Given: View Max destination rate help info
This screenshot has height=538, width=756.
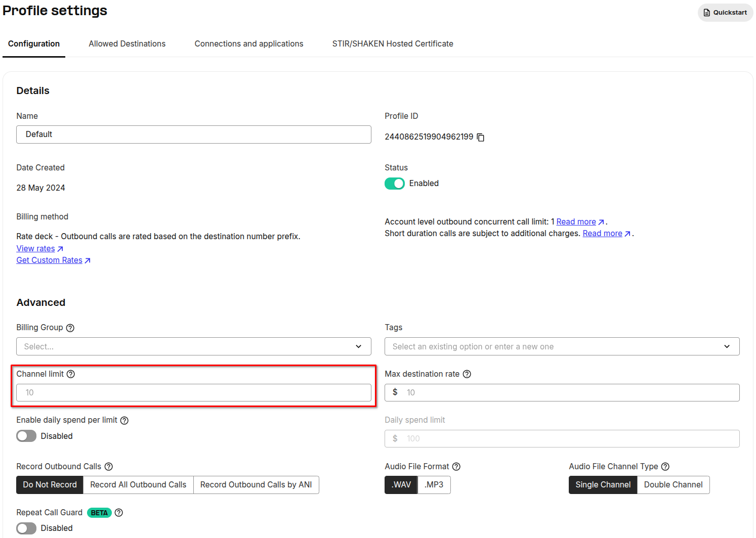Looking at the screenshot, I should tap(467, 374).
